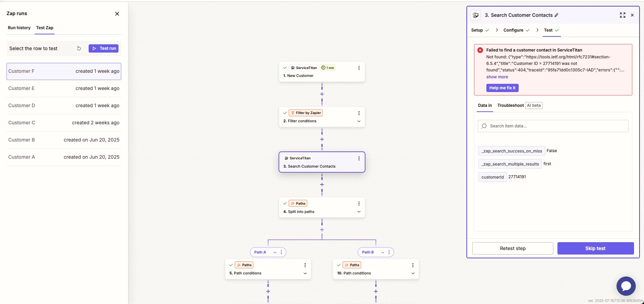Image resolution: width=644 pixels, height=304 pixels.
Task: Add step below Filter conditions with plus icon
Action: point(322,139)
